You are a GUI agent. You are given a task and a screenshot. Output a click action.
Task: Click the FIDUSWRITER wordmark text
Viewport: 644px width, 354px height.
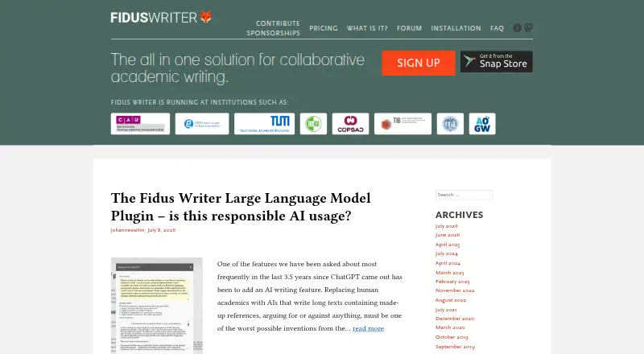(154, 18)
